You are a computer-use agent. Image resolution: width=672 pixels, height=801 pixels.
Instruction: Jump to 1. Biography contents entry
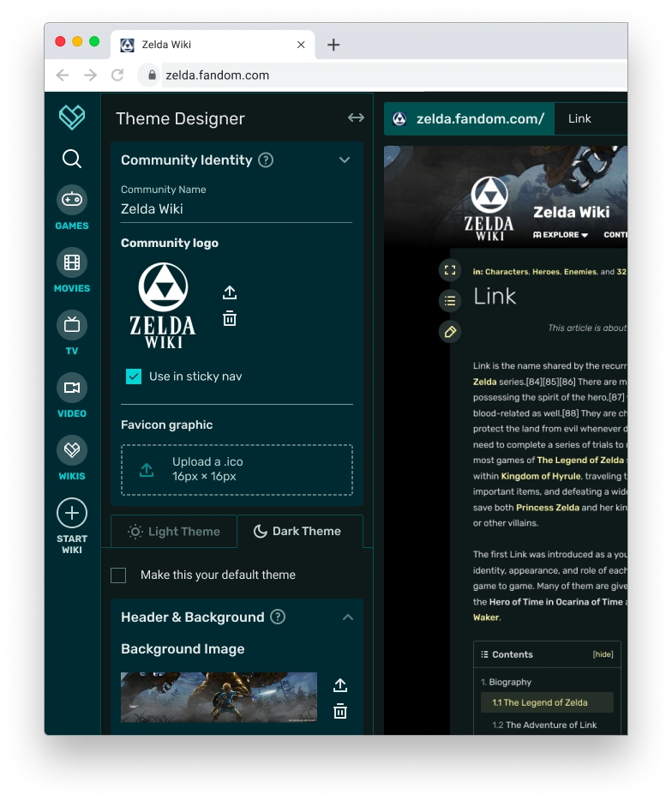(x=506, y=682)
